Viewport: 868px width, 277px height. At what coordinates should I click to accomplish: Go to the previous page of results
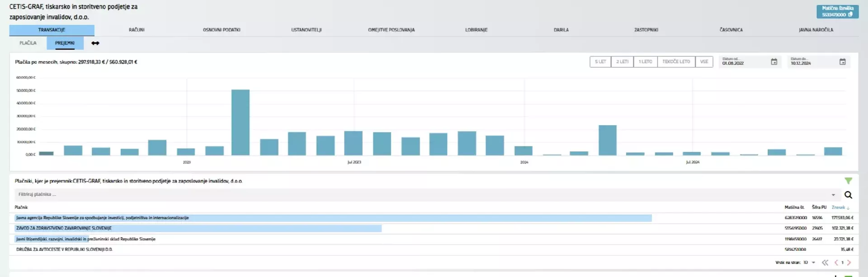(x=836, y=263)
